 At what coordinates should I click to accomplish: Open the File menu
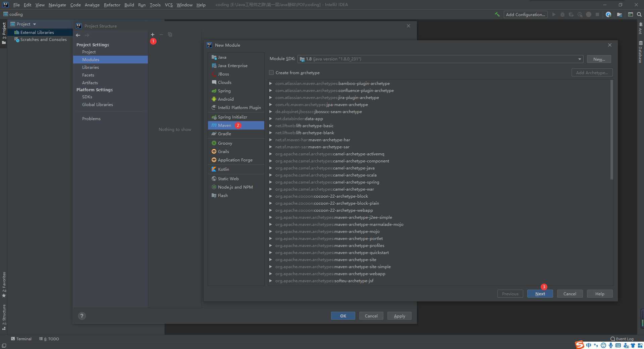tap(16, 5)
